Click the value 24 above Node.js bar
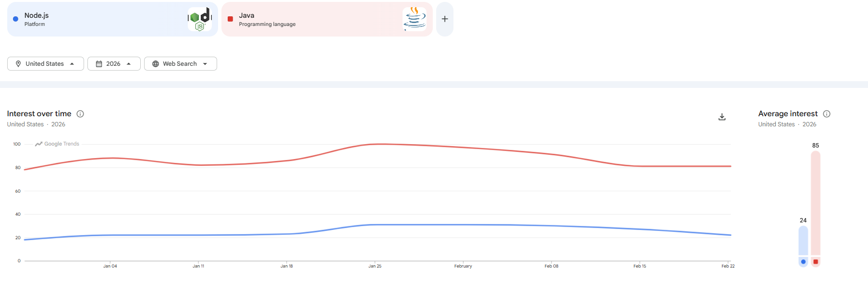Screen dimensions: 868x293 [803, 220]
